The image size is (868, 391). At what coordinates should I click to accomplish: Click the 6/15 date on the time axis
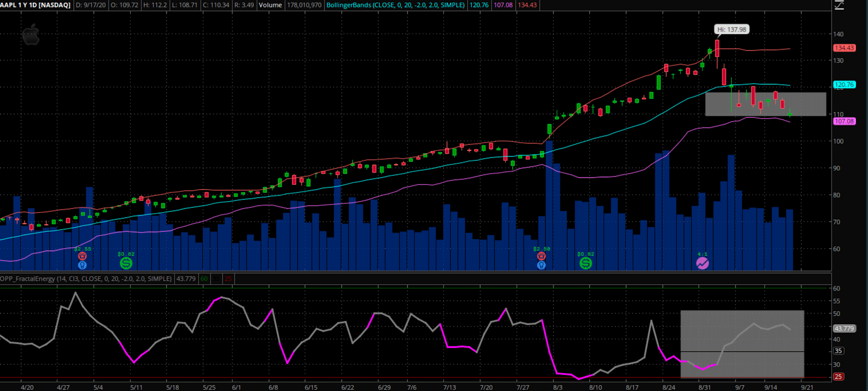click(311, 387)
